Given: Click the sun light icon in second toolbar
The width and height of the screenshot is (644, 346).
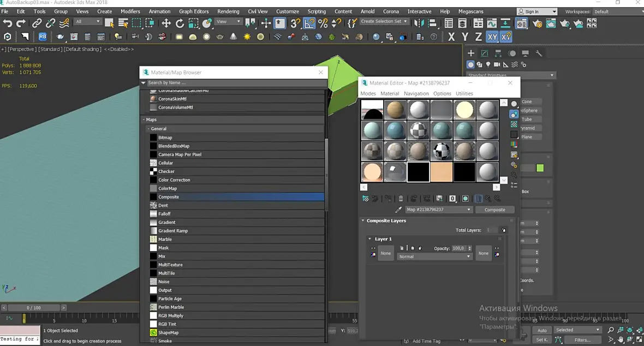Looking at the screenshot, I should 247,37.
